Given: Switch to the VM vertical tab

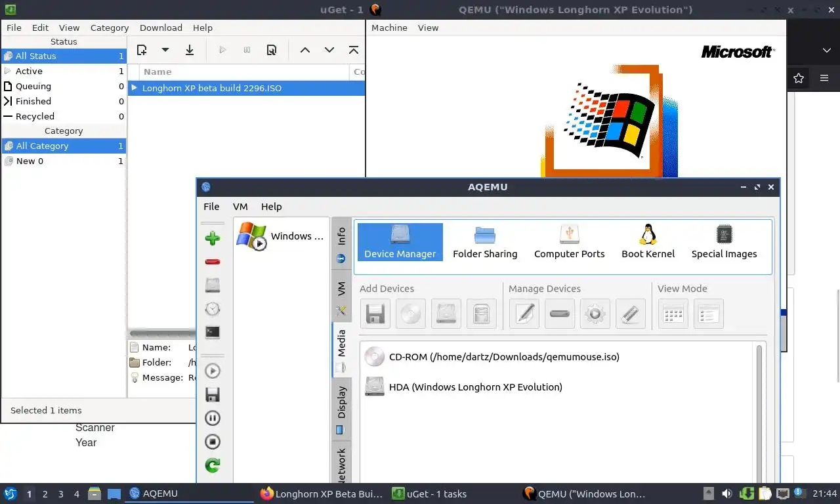Looking at the screenshot, I should (x=341, y=296).
